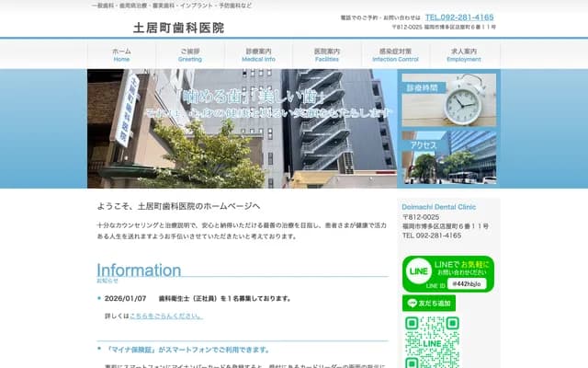The width and height of the screenshot is (588, 368).
Task: Click the 2026/01/07 news date entry
Action: [125, 298]
